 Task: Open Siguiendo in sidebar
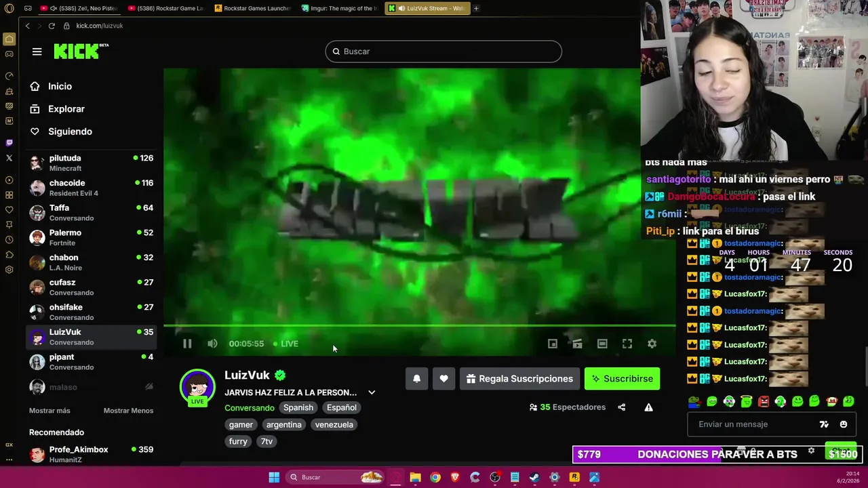(70, 131)
